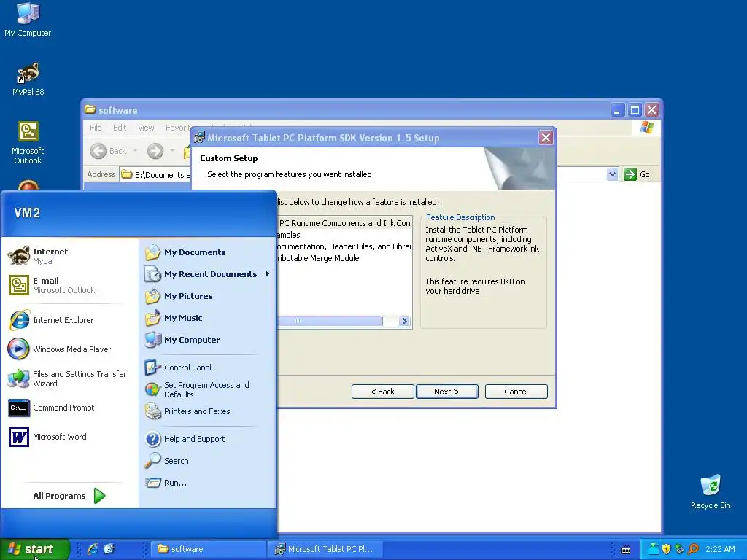
Task: Select ributable Merge Module feature
Action: pos(318,258)
